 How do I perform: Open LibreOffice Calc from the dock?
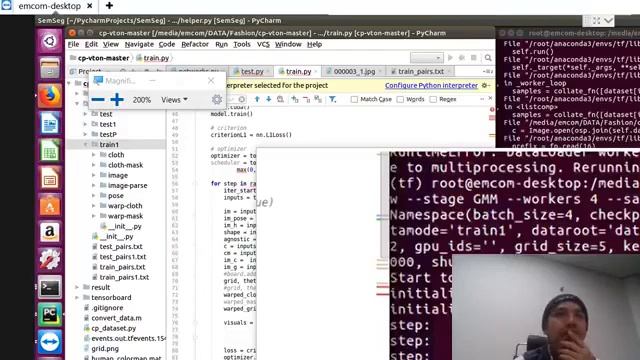pos(50,150)
